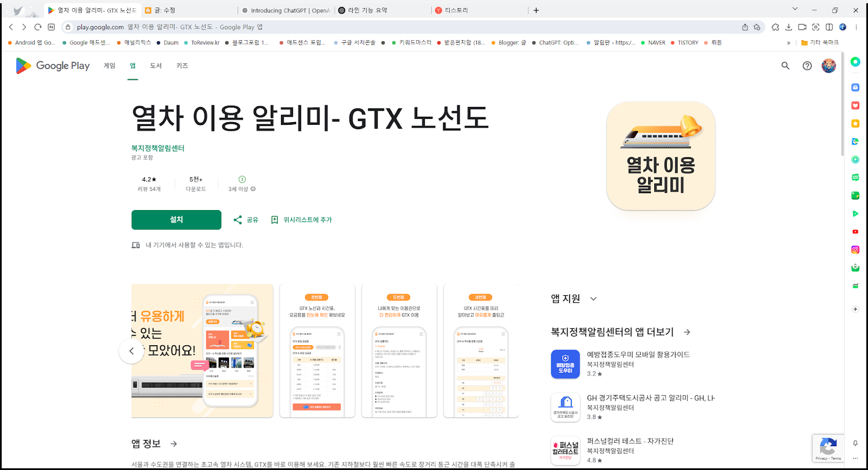The image size is (868, 470).
Task: Open a new browser tab
Action: pos(536,10)
